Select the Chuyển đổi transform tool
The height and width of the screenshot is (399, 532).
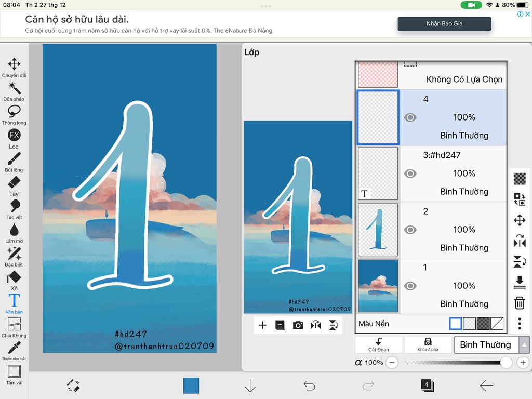pos(14,68)
